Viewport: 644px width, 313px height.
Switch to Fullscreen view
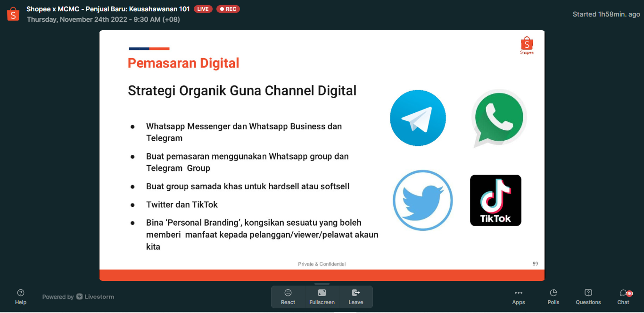coord(322,297)
